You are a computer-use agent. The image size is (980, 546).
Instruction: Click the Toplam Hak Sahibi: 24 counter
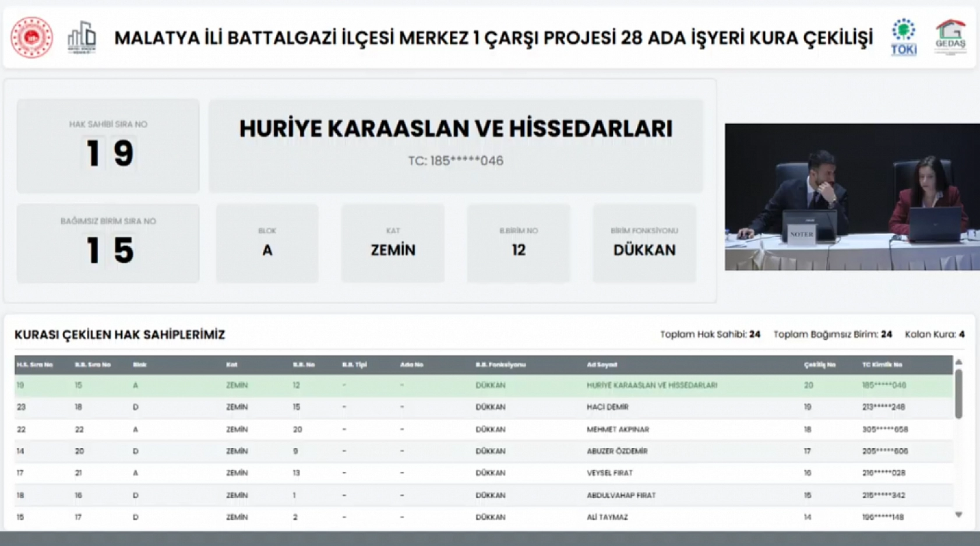coord(710,335)
